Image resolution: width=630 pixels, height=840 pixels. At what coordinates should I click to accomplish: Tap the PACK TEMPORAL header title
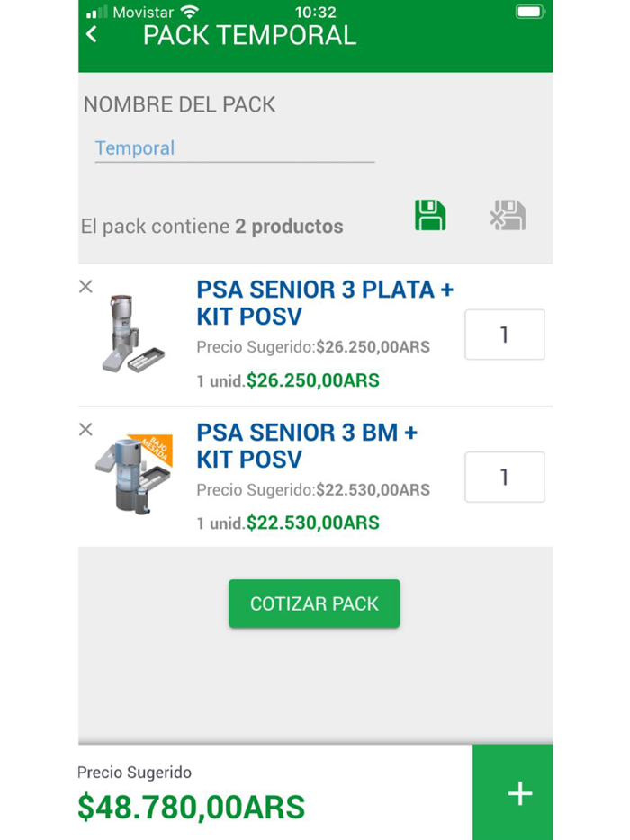pos(248,36)
